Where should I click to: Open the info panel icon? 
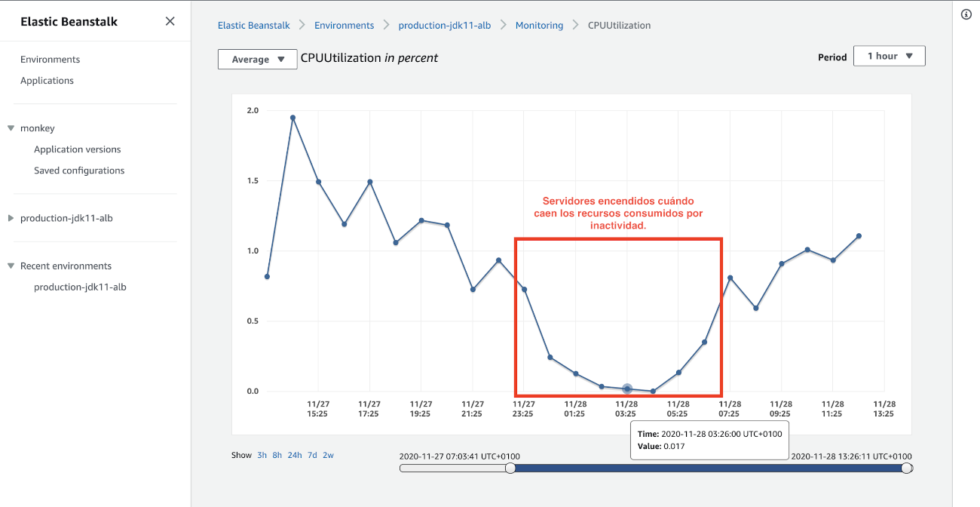click(x=966, y=15)
